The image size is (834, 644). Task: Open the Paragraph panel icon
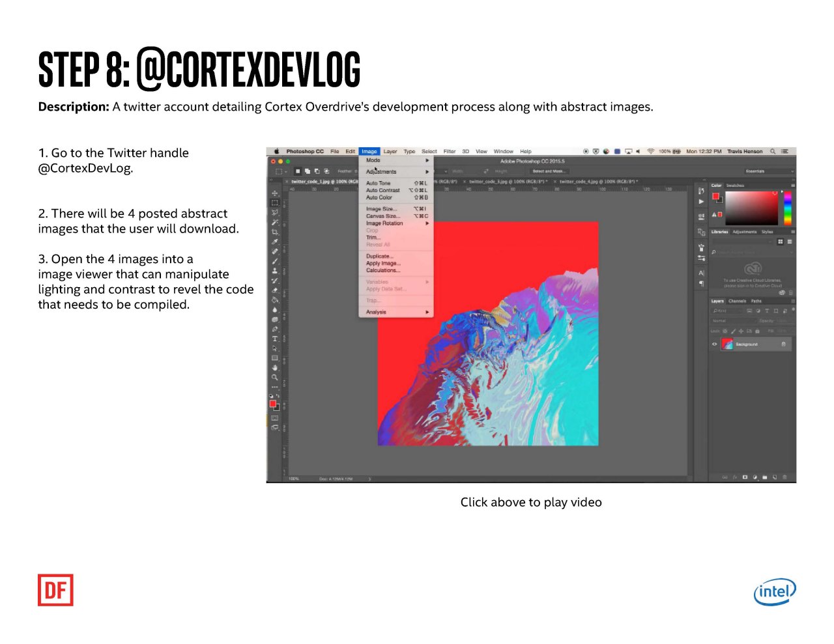[701, 284]
